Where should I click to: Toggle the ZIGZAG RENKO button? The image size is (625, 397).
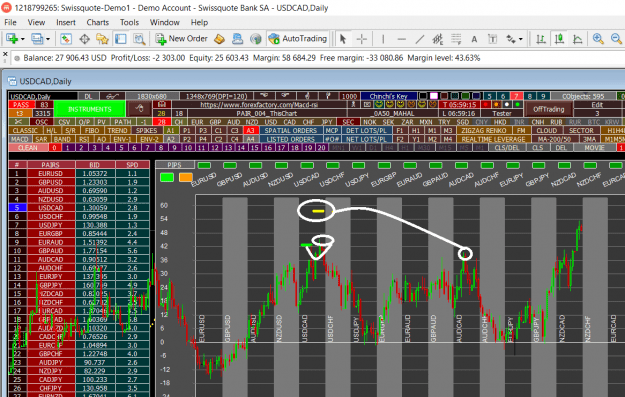click(484, 131)
